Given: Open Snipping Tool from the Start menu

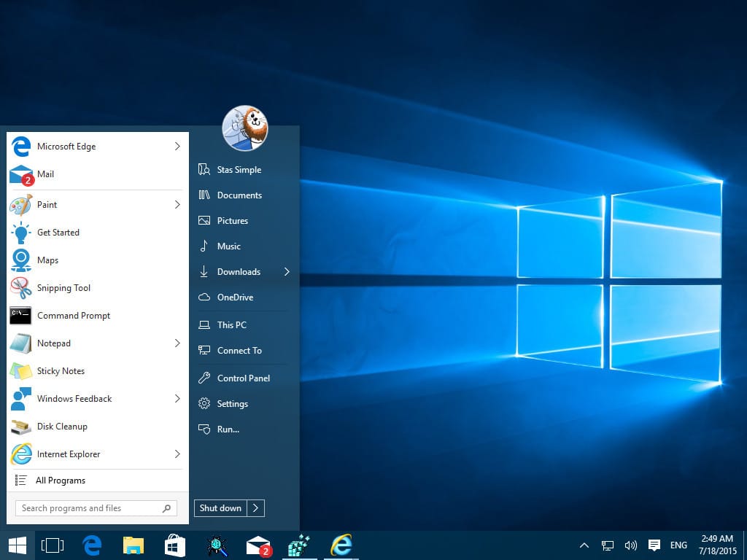Looking at the screenshot, I should coord(63,287).
